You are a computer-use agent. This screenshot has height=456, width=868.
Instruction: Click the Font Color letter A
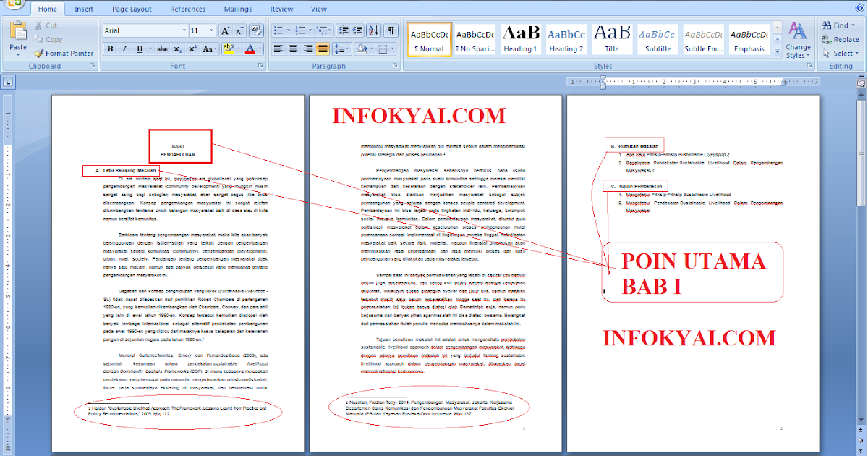click(250, 48)
